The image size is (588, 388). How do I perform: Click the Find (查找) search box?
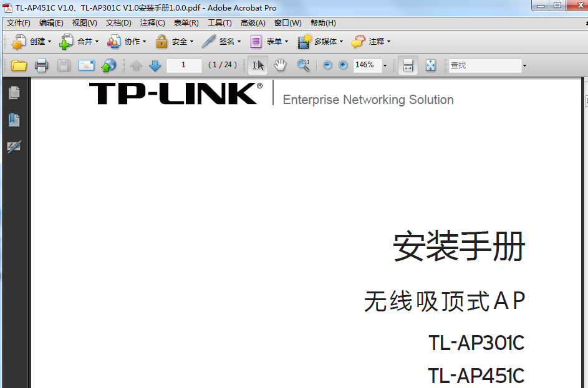click(x=485, y=65)
